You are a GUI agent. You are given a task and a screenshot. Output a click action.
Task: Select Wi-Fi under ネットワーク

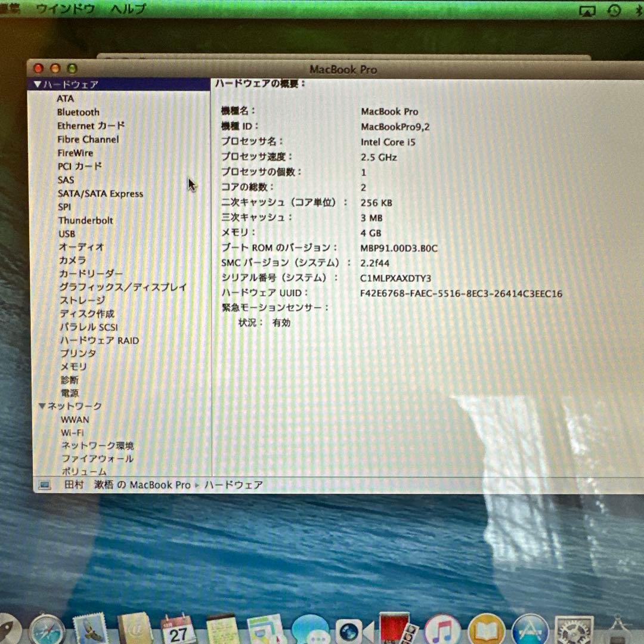click(72, 433)
